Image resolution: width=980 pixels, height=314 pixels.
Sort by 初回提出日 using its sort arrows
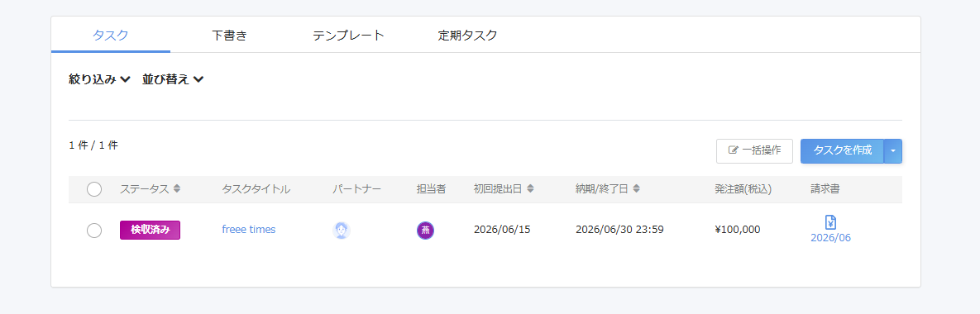click(531, 188)
